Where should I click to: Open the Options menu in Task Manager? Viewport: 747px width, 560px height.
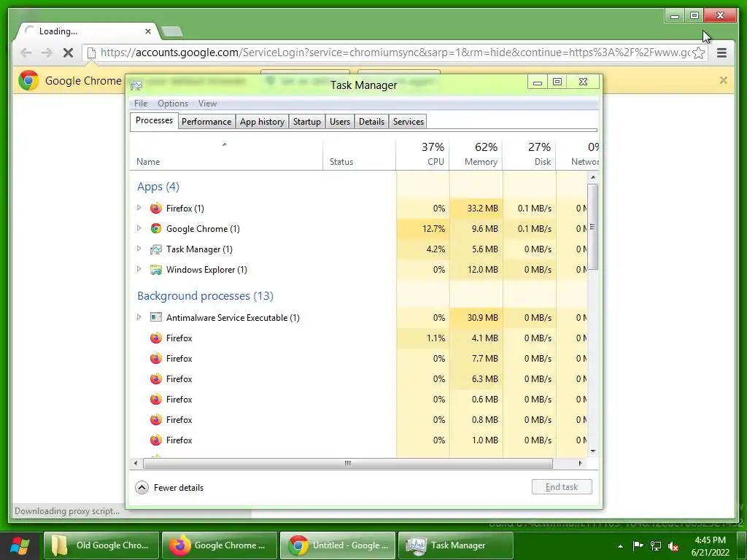173,104
